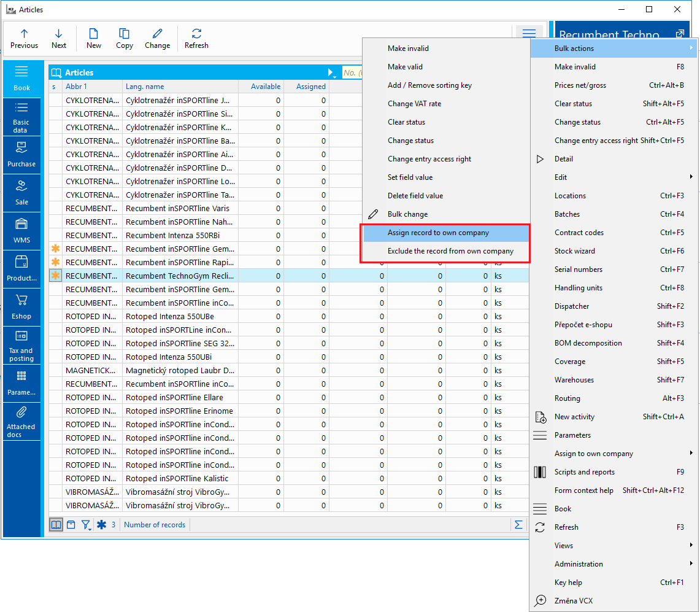The width and height of the screenshot is (700, 612).
Task: Select the Recumbent Intenza 550RBi row
Action: [206, 236]
